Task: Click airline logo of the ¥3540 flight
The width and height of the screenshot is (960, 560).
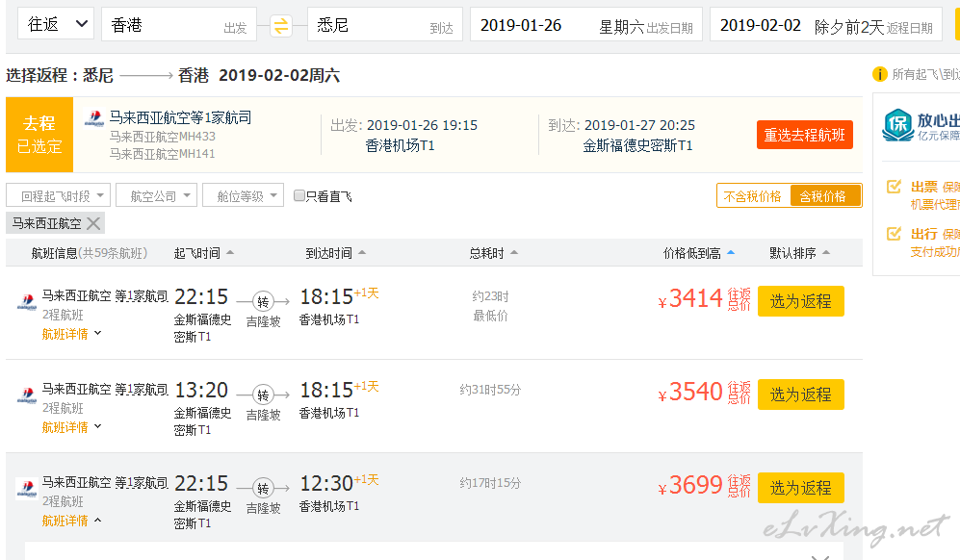Action: (27, 396)
